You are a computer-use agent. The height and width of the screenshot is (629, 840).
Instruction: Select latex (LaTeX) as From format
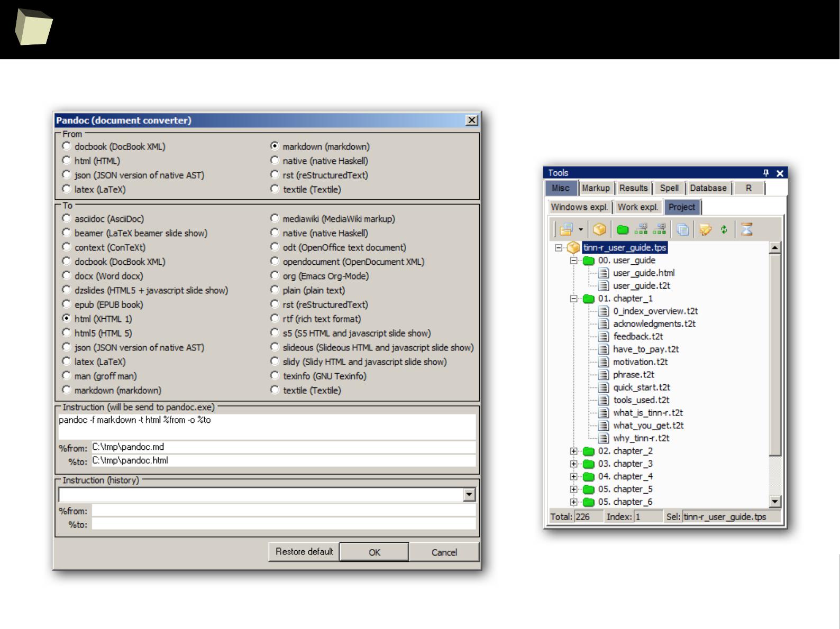(x=94, y=189)
